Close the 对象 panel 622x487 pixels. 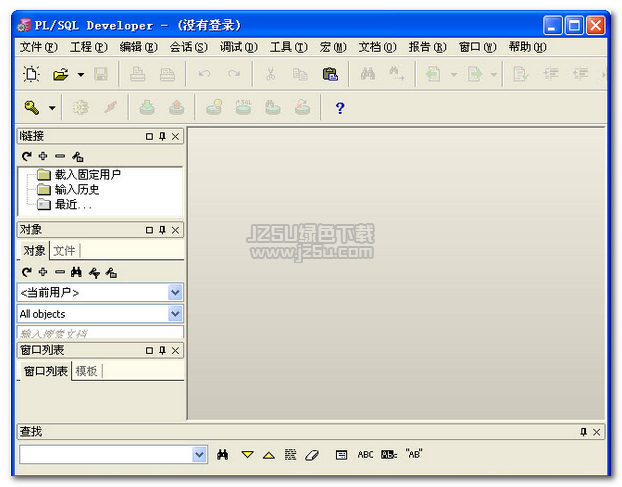pos(175,230)
